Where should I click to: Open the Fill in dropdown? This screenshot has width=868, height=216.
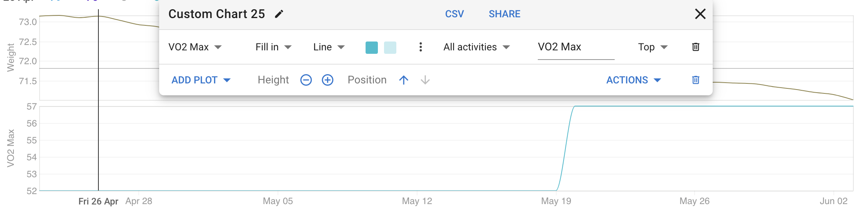point(273,47)
